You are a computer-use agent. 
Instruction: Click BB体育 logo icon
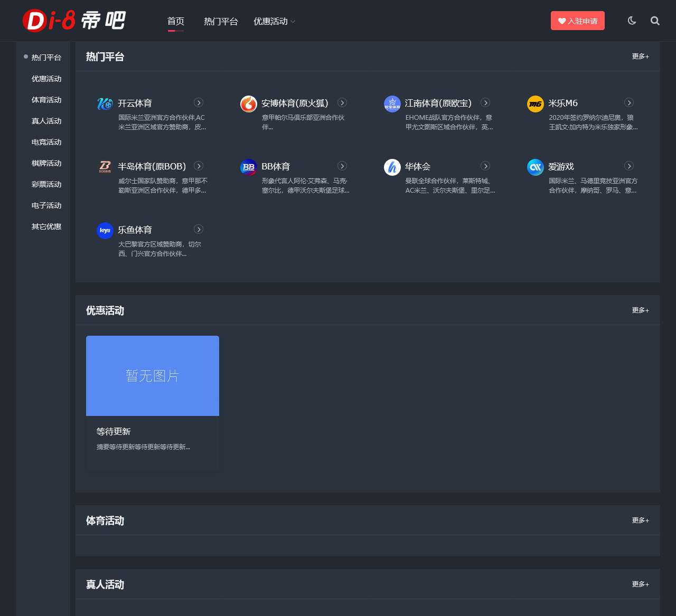coord(249,167)
